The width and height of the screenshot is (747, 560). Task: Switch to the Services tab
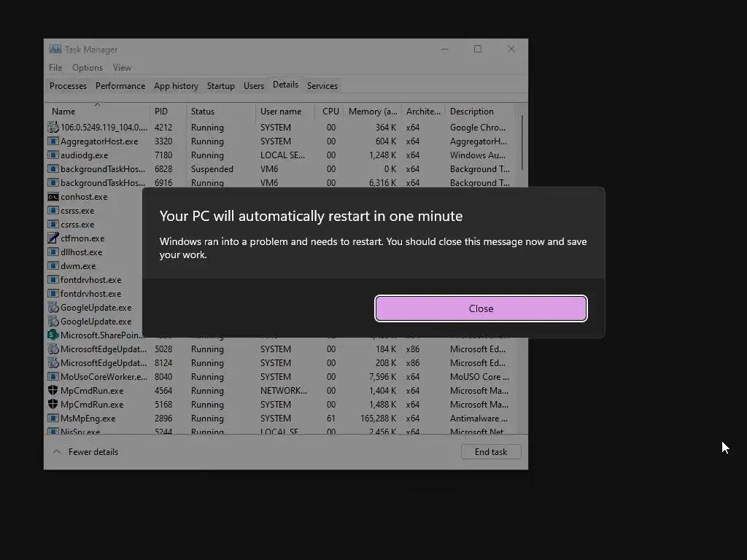[x=322, y=86]
